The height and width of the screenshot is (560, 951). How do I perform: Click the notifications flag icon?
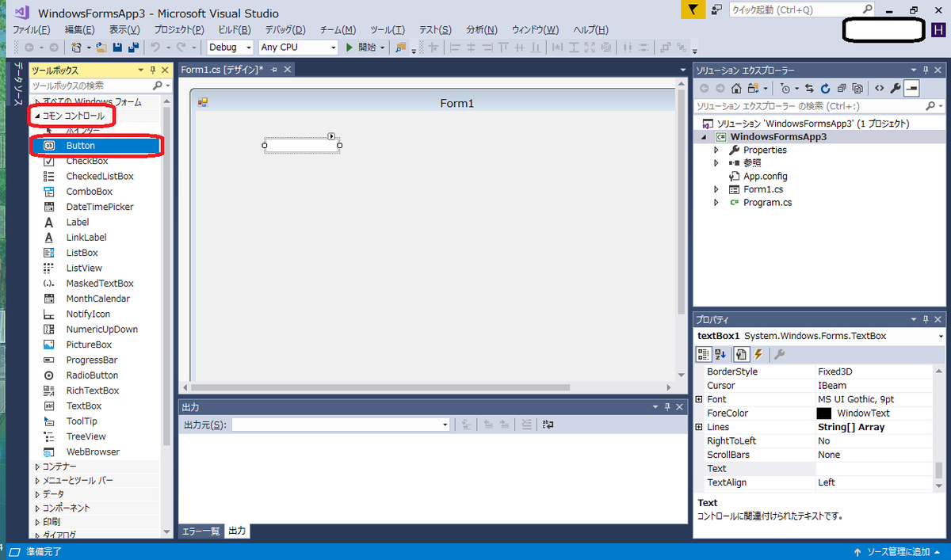click(693, 10)
